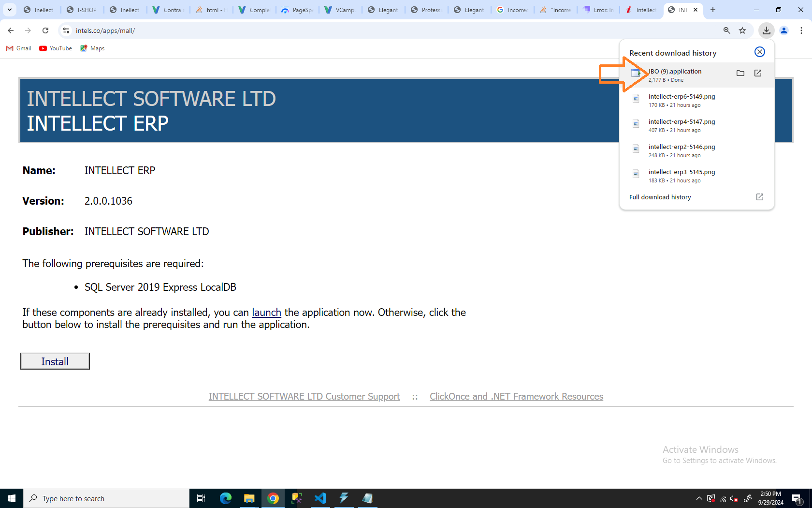
Task: Switch to the VCamp tab
Action: pos(340,10)
